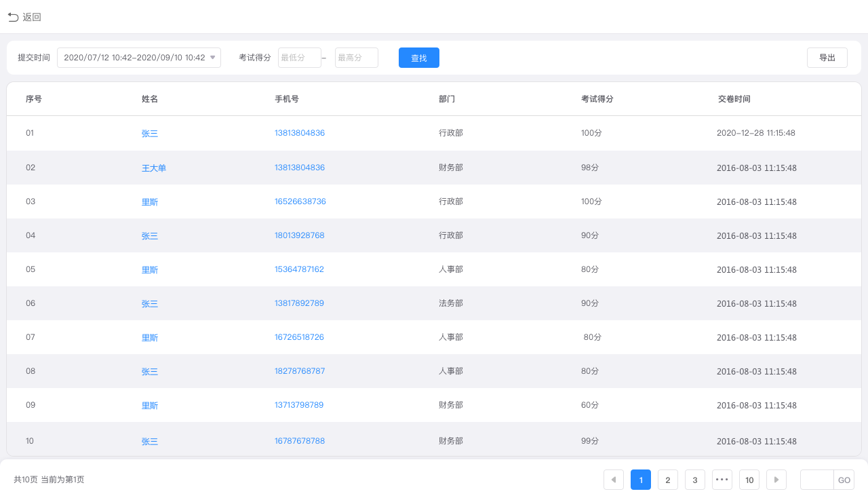
Task: Open the 提交时间 date range dropdown
Action: (x=139, y=58)
